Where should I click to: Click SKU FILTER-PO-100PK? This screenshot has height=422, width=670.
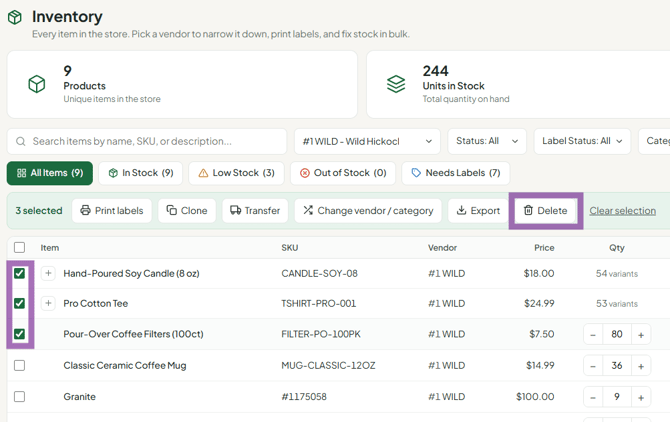[x=321, y=334]
